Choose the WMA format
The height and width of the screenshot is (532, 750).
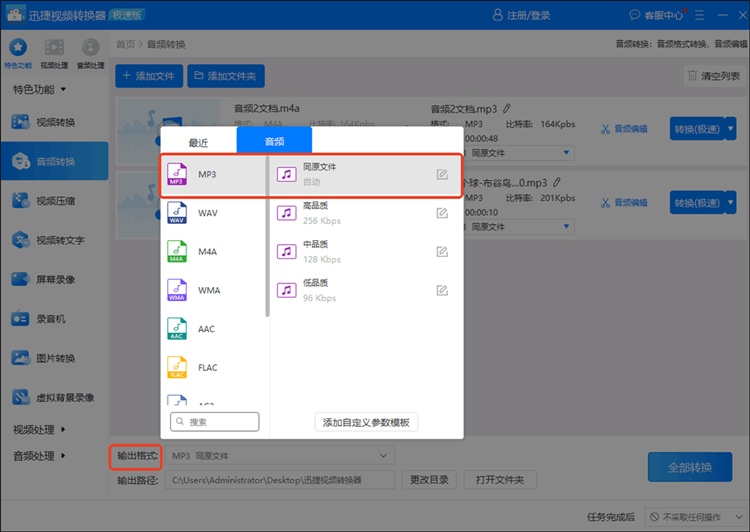[213, 290]
